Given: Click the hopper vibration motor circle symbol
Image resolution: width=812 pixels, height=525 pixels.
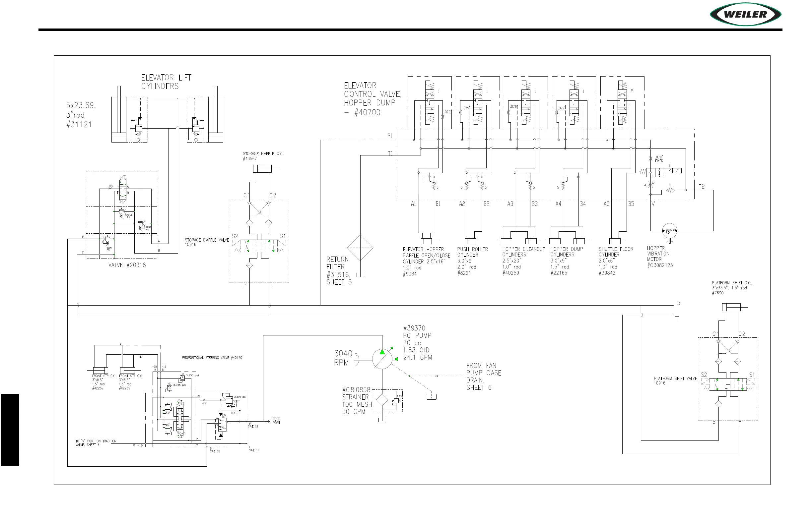Looking at the screenshot, I should click(669, 231).
